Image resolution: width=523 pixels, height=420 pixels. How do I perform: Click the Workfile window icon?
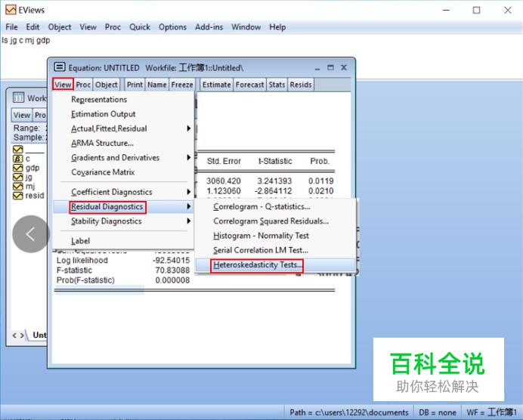(x=18, y=97)
